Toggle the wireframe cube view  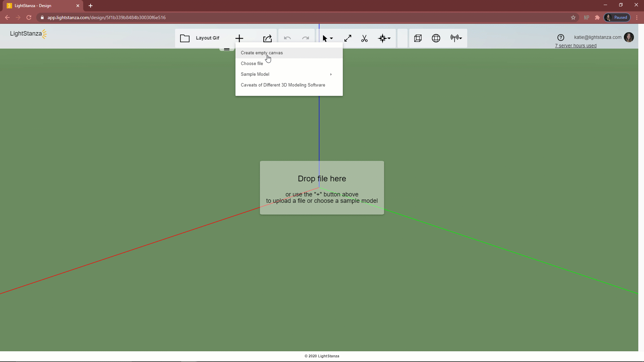point(418,38)
